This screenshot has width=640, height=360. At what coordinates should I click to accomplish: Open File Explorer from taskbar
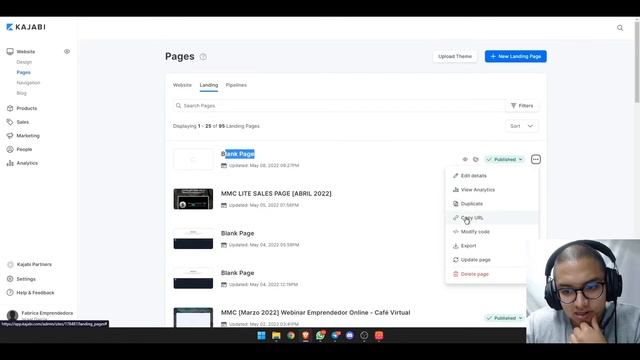click(x=276, y=336)
